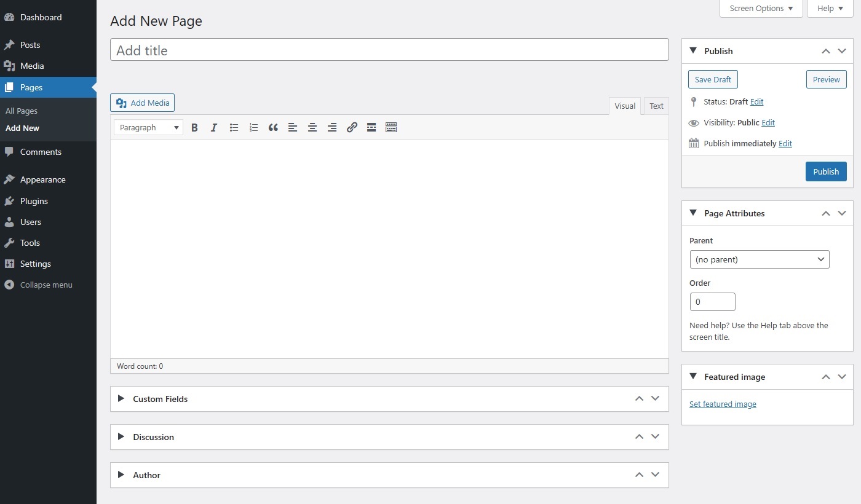Insert the Read More tag
The image size is (861, 504).
tap(371, 127)
